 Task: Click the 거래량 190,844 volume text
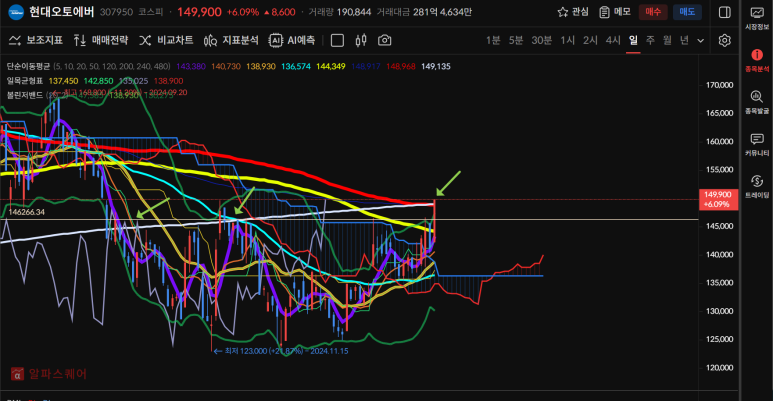[340, 12]
